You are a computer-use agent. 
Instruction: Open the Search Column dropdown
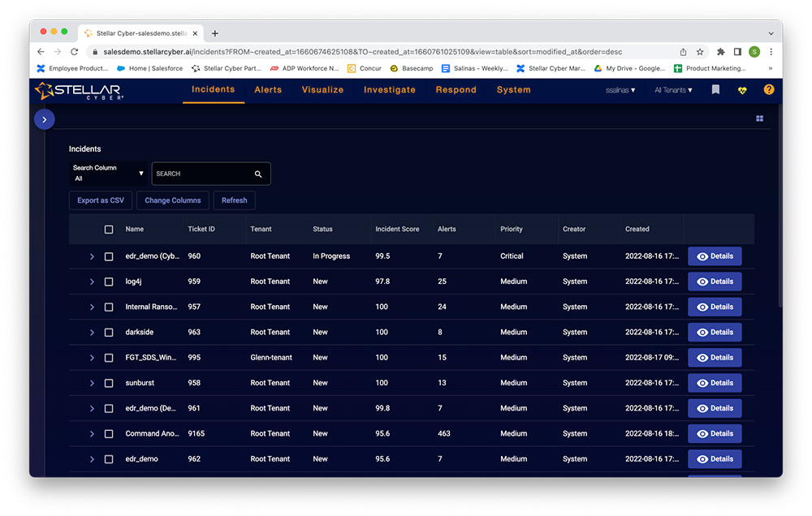108,173
